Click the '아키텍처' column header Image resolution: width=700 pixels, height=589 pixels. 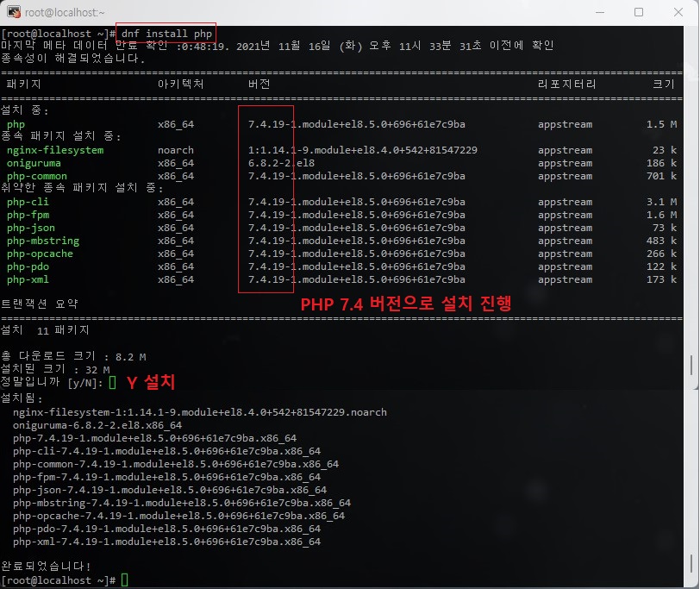pos(180,84)
